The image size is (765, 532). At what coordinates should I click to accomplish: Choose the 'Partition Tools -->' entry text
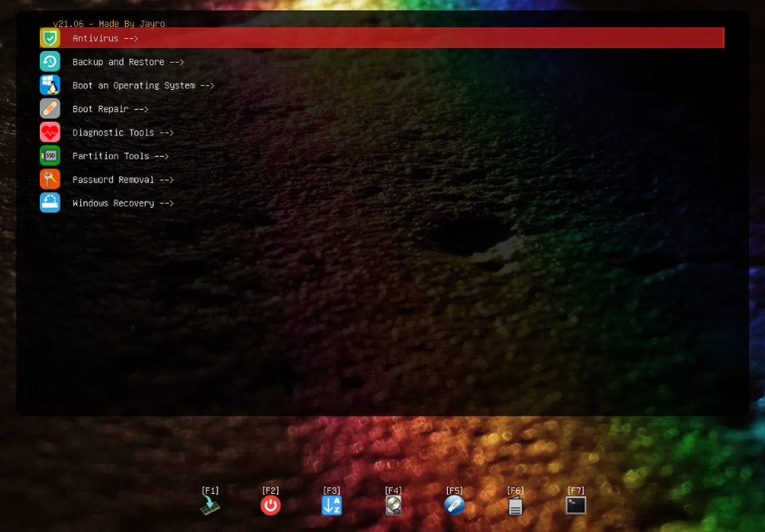click(x=120, y=156)
